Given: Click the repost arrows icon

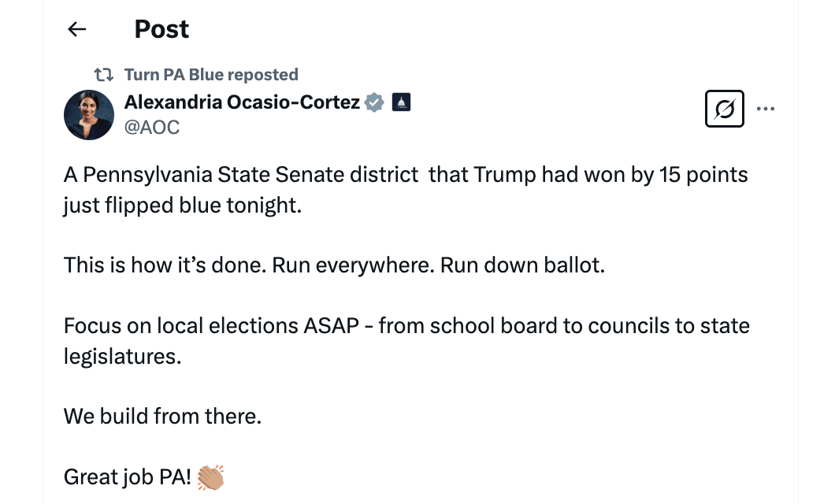Looking at the screenshot, I should [102, 74].
